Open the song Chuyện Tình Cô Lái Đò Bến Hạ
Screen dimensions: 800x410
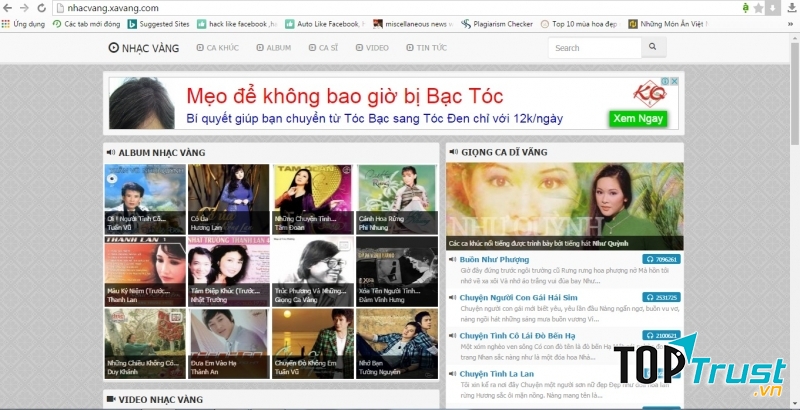517,336
